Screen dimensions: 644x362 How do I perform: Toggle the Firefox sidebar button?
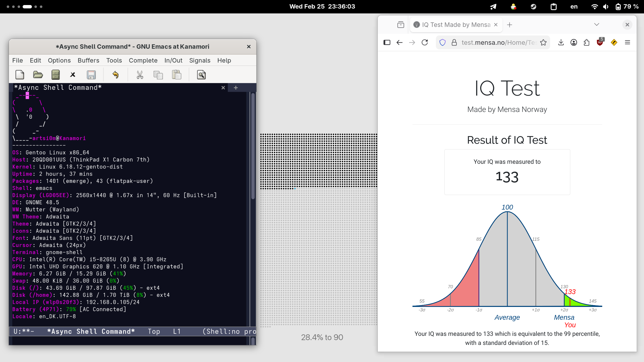pyautogui.click(x=387, y=43)
